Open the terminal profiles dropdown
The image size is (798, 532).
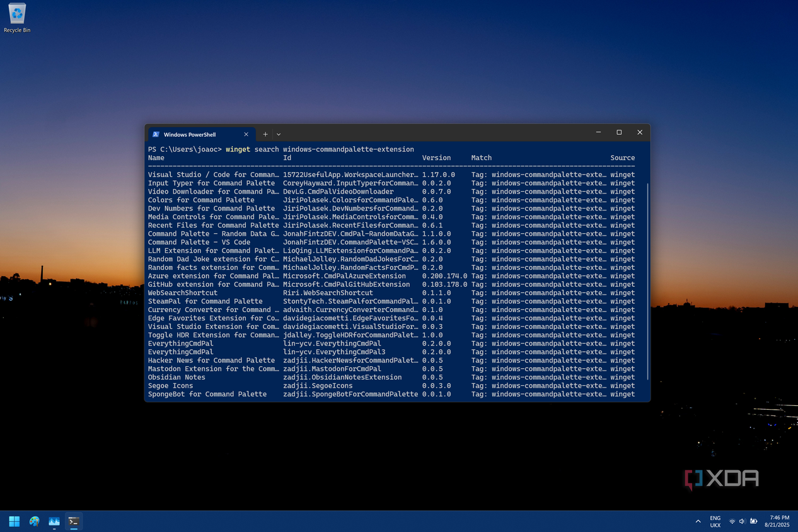coord(279,134)
